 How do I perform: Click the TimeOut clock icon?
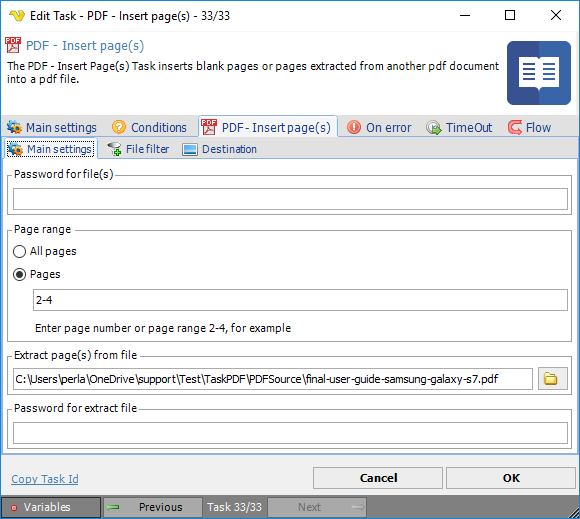(433, 128)
